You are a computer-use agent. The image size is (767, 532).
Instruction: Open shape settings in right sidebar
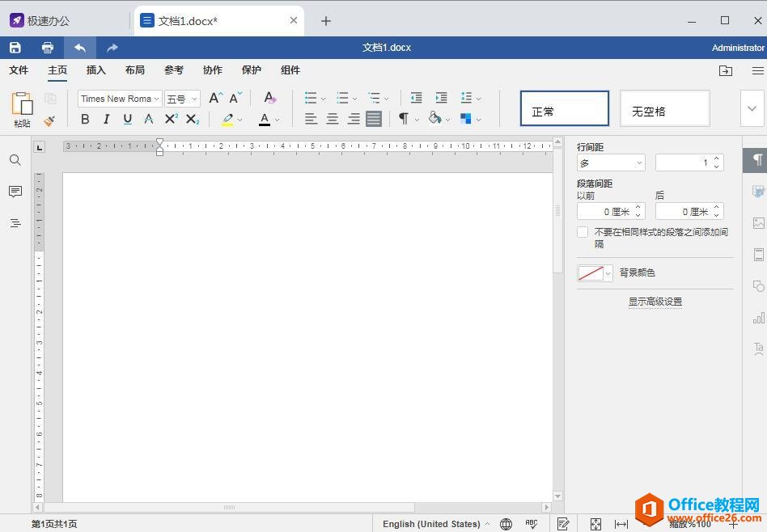(x=759, y=286)
